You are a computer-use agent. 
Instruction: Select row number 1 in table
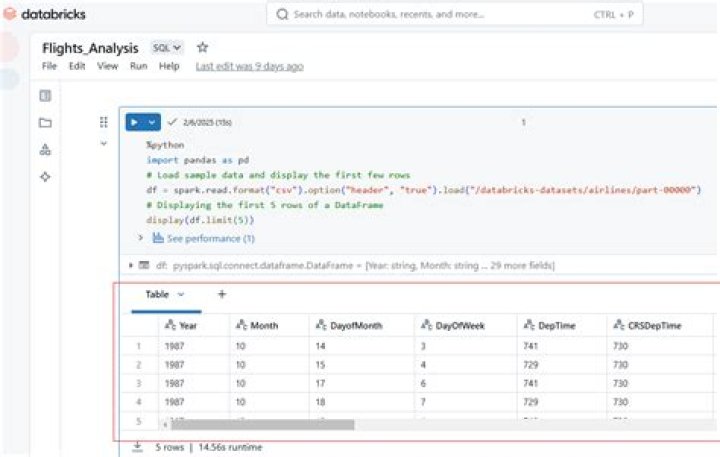tap(139, 346)
